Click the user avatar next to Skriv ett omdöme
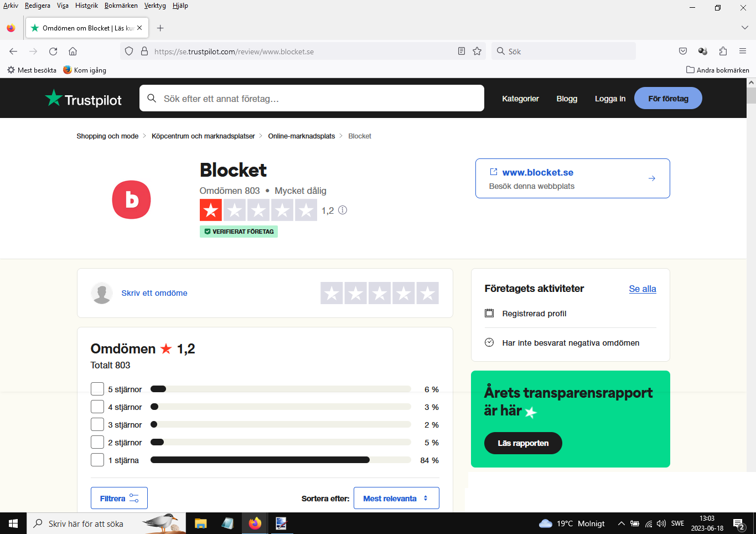 click(102, 293)
